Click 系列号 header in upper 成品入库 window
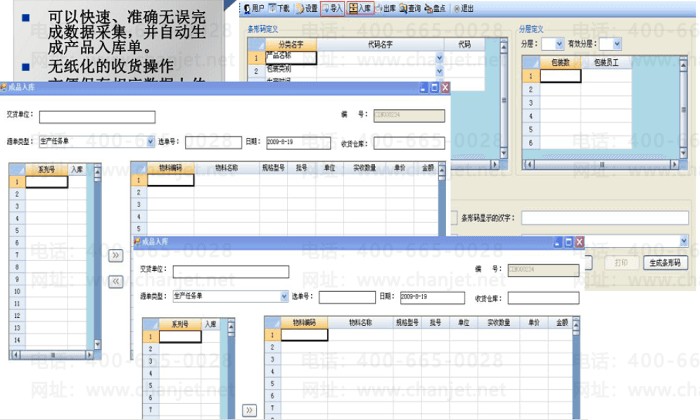Viewport: 700px width, 420px height. coord(46,170)
